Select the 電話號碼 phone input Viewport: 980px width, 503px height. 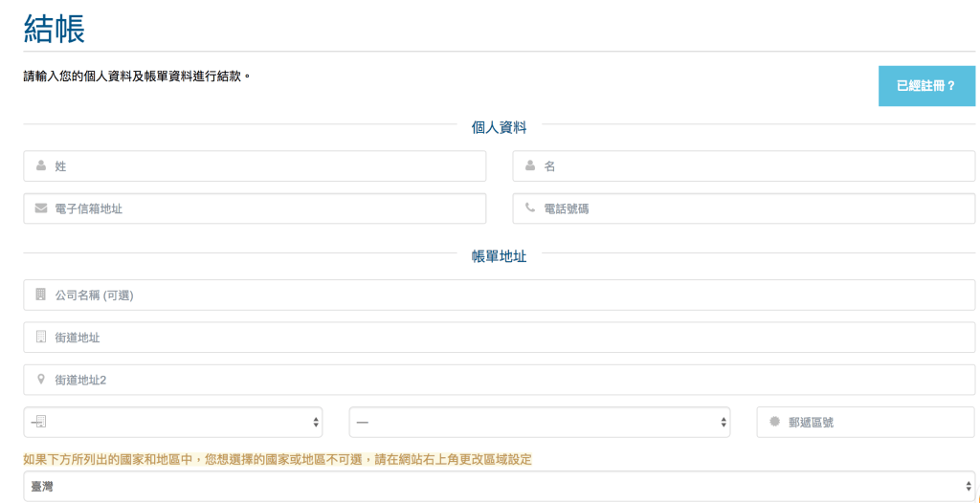click(x=756, y=208)
